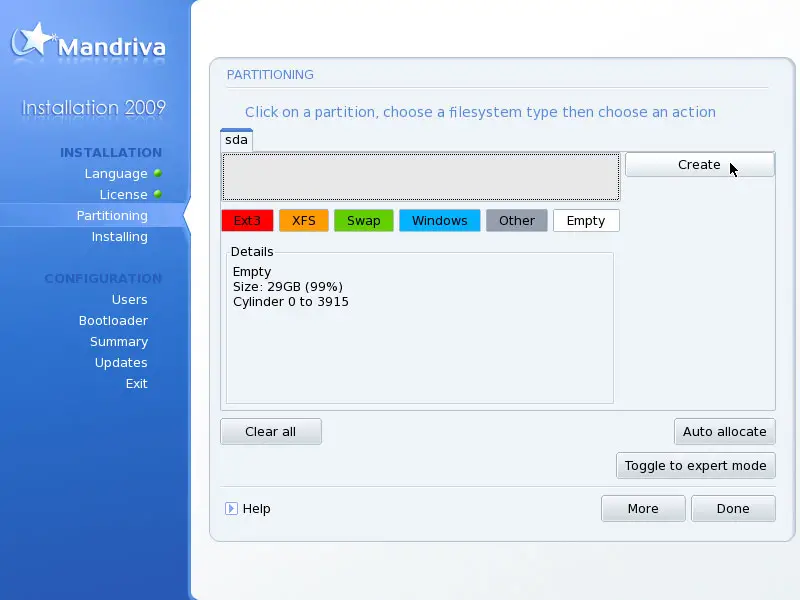Select Language step in sidebar
This screenshot has width=800, height=600.
pyautogui.click(x=116, y=173)
